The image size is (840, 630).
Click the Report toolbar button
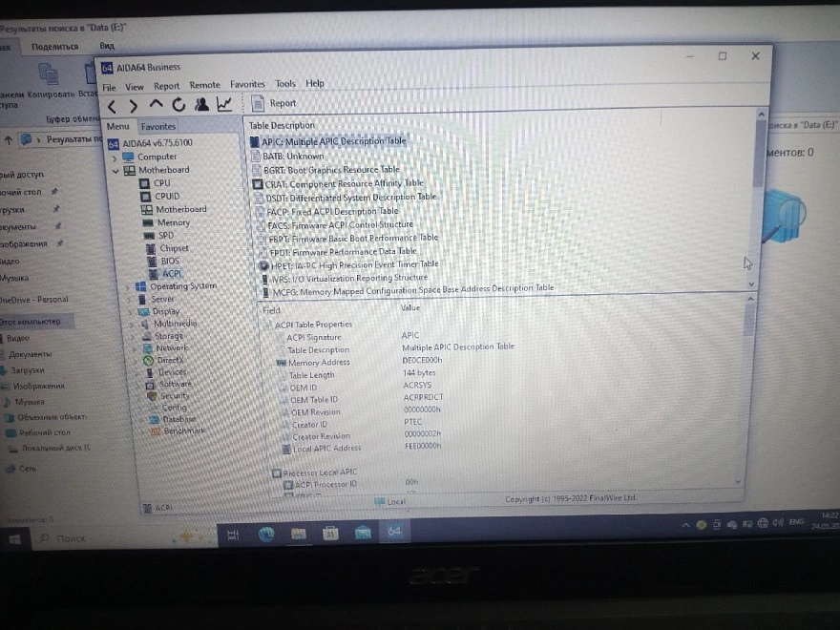pos(274,103)
